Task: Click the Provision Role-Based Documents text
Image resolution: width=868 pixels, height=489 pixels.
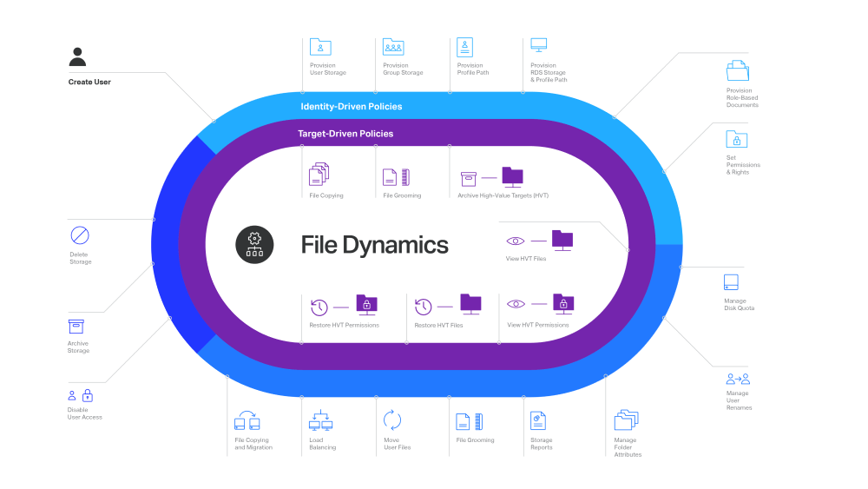Action: (742, 97)
